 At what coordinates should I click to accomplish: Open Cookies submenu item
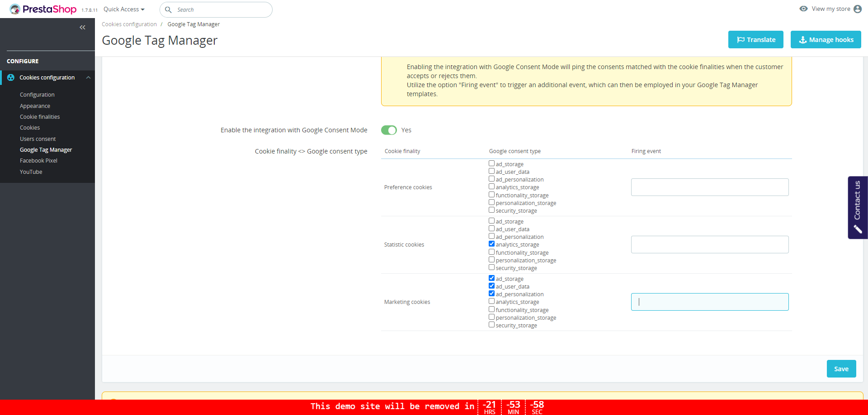(x=30, y=128)
